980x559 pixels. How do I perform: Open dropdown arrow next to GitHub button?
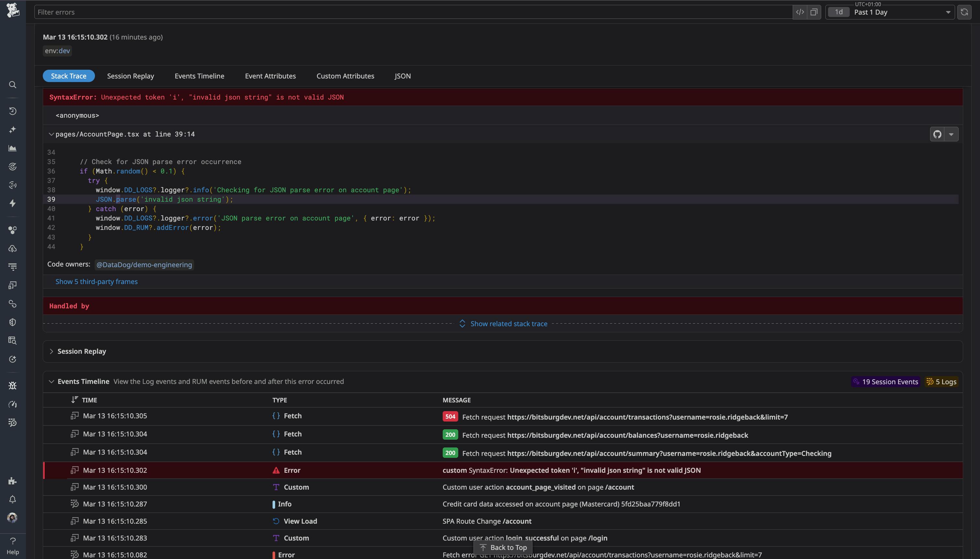click(x=951, y=134)
